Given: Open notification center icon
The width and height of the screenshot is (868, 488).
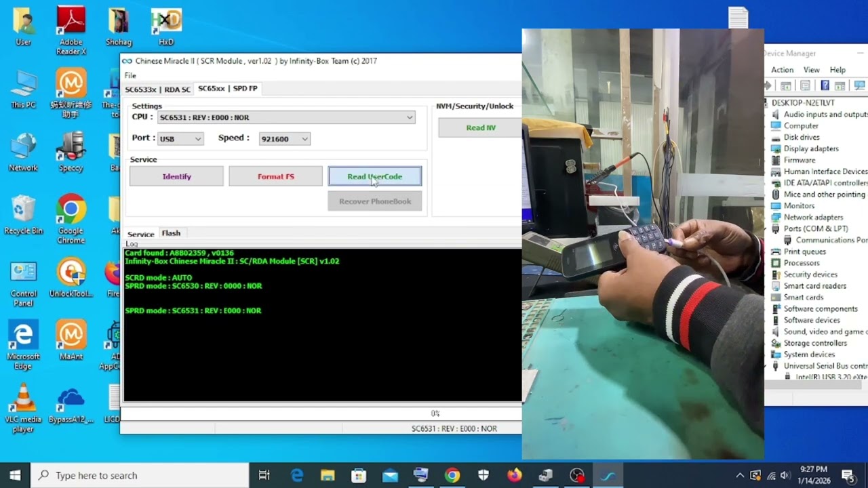Looking at the screenshot, I should 848,475.
